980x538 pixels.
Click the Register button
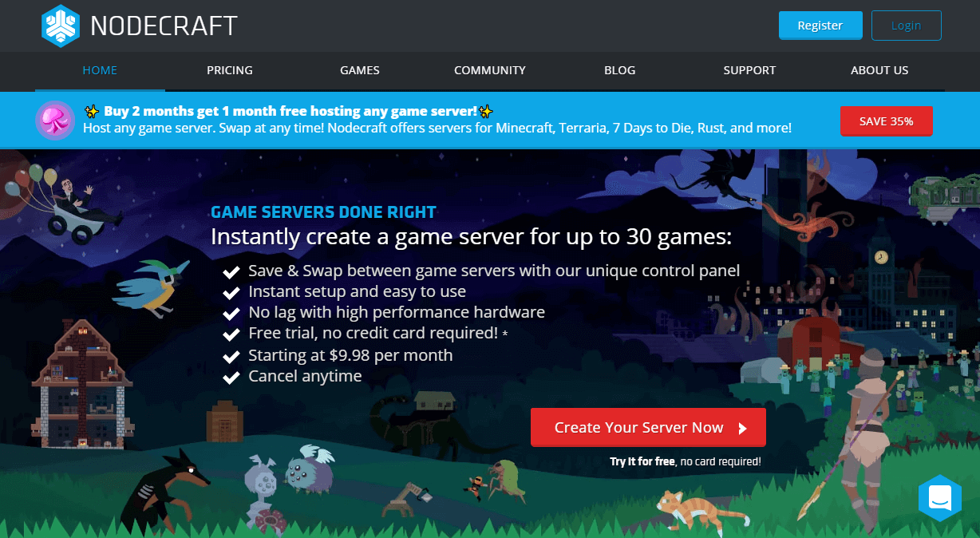pos(820,26)
